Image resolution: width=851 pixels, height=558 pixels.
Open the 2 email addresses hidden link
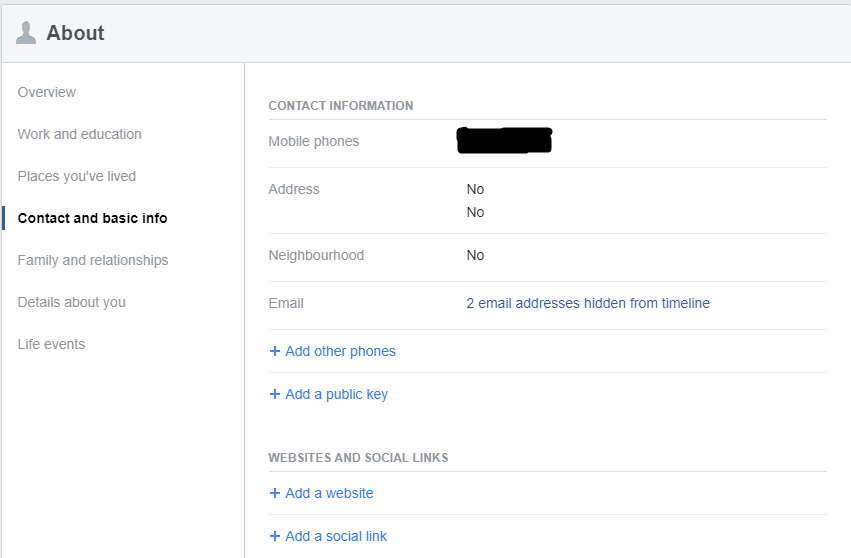(x=588, y=303)
